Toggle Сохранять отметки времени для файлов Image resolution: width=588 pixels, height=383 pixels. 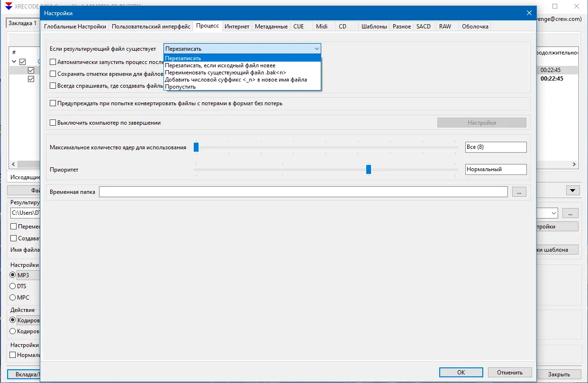point(53,74)
